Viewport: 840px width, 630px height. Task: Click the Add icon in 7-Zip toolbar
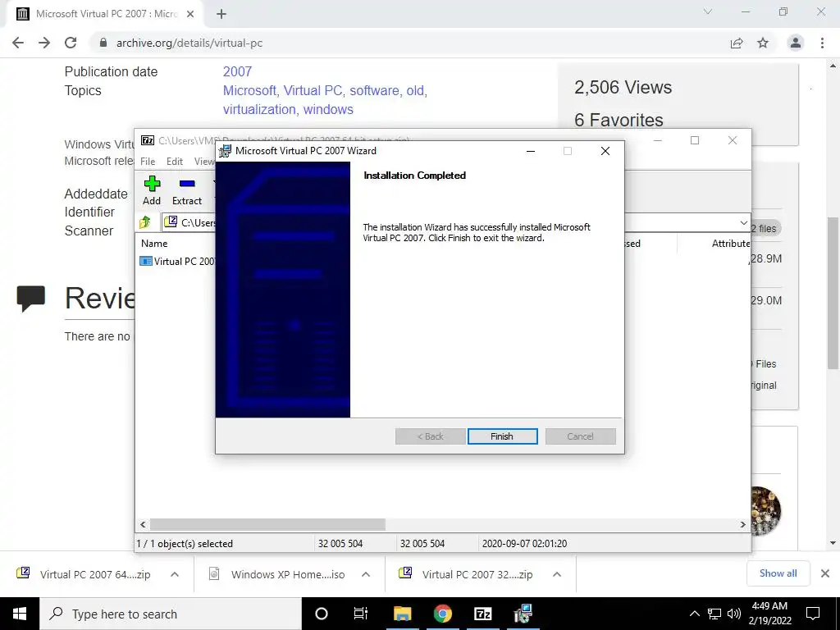(152, 191)
